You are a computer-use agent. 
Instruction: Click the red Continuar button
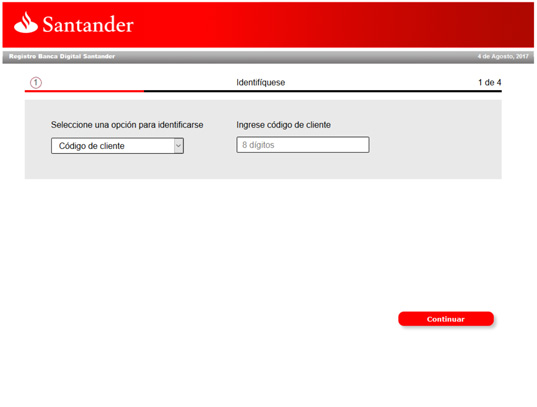(446, 319)
